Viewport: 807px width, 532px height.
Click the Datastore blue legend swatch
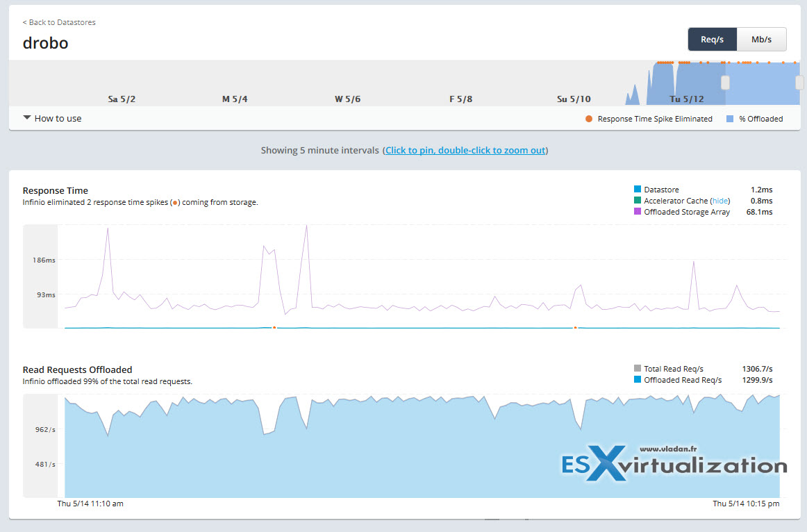point(637,190)
